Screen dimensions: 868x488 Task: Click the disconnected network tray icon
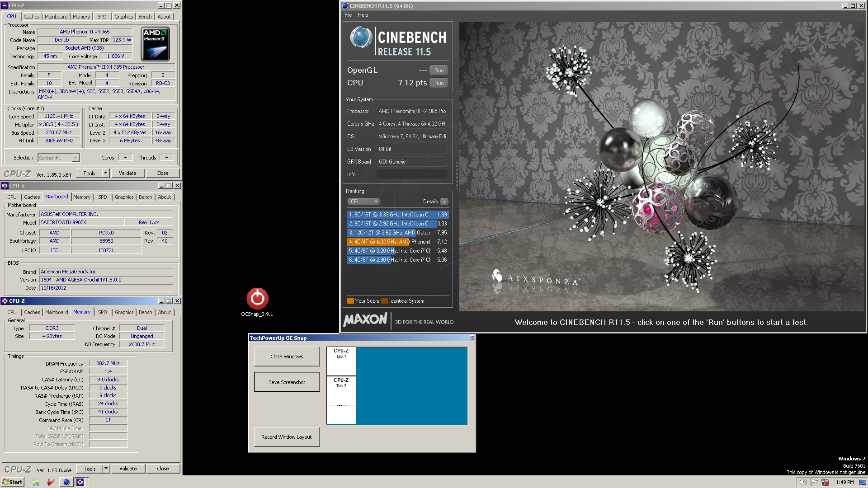pos(826,482)
